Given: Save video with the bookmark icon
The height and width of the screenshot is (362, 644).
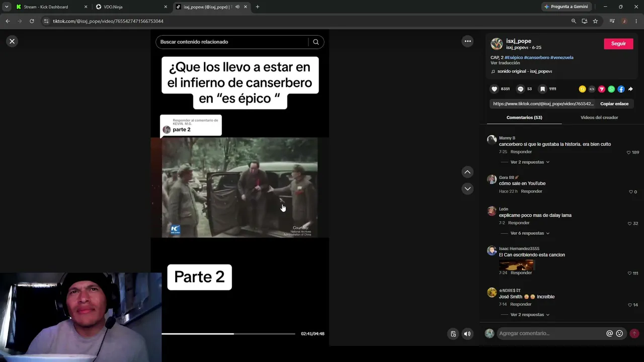Looking at the screenshot, I should coord(542,89).
